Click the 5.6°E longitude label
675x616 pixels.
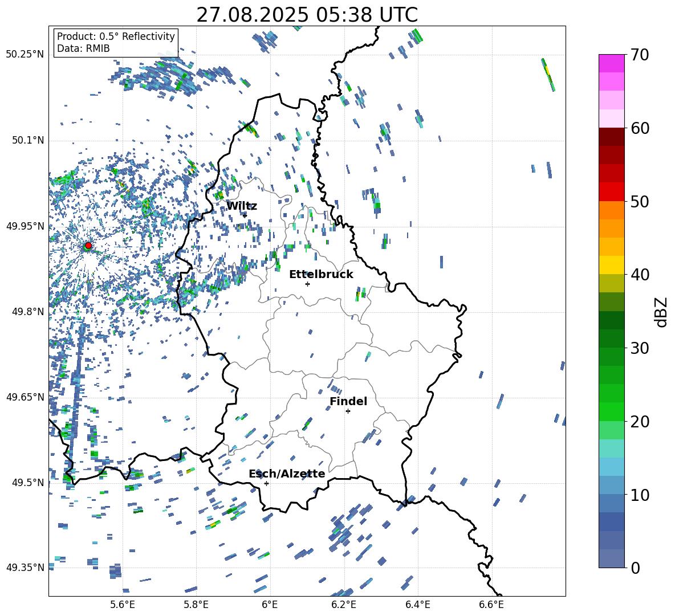123,605
